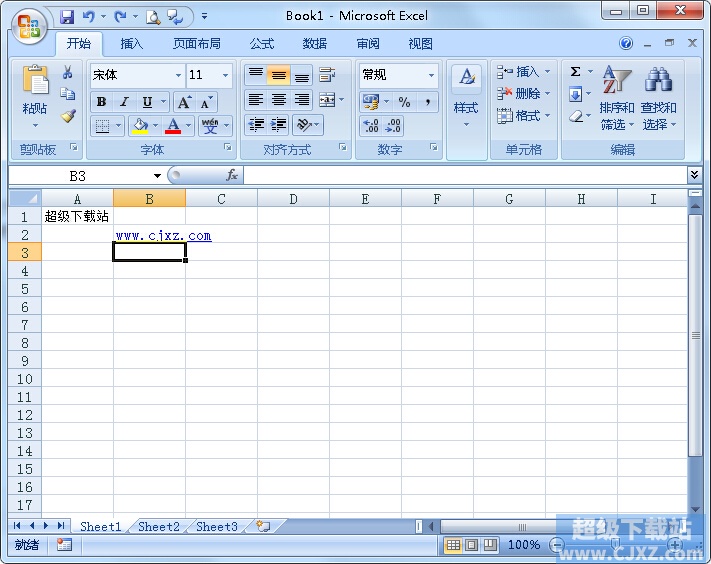The height and width of the screenshot is (564, 711).
Task: Click the Cut scissors icon
Action: [x=68, y=73]
